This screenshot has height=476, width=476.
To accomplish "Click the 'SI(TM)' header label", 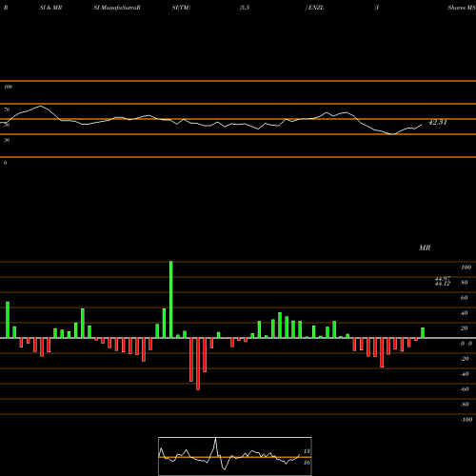I will click(181, 8).
